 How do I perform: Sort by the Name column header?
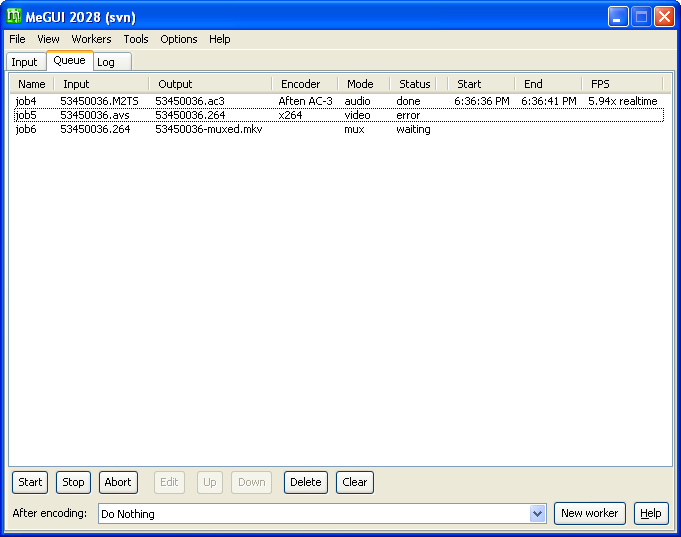[32, 84]
